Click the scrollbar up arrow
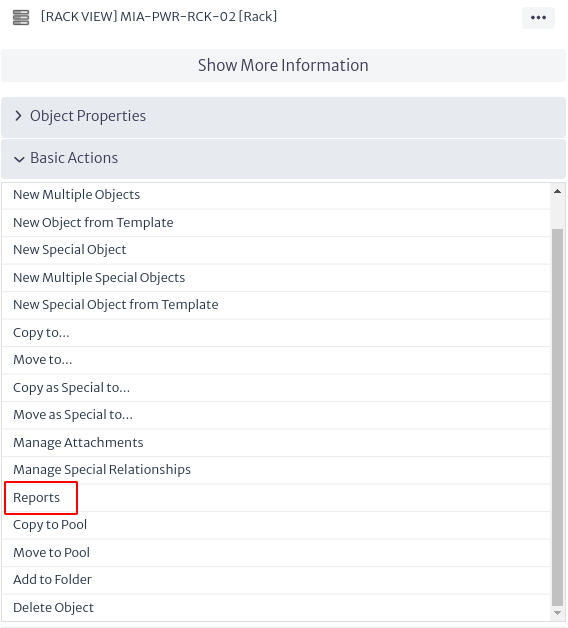Screen dimensions: 568x628 (557, 191)
